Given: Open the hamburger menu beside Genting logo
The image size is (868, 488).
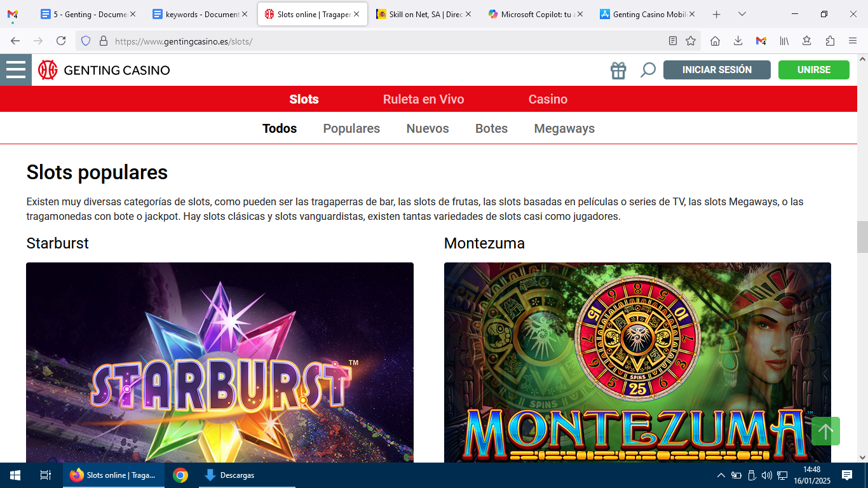Looking at the screenshot, I should point(16,70).
